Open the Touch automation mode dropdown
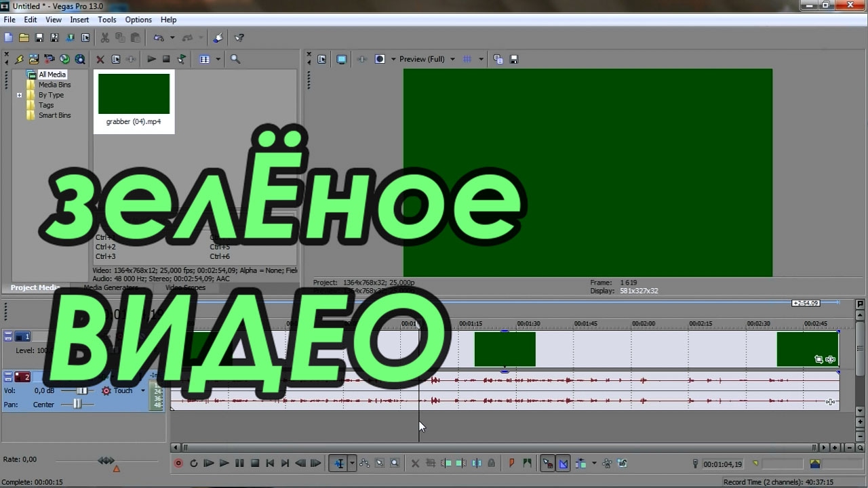The width and height of the screenshot is (868, 488). (x=142, y=390)
